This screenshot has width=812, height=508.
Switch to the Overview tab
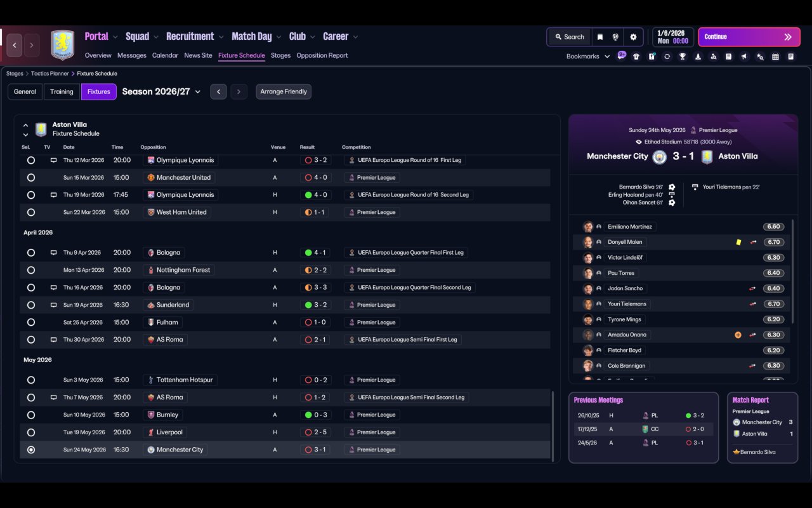click(x=98, y=55)
